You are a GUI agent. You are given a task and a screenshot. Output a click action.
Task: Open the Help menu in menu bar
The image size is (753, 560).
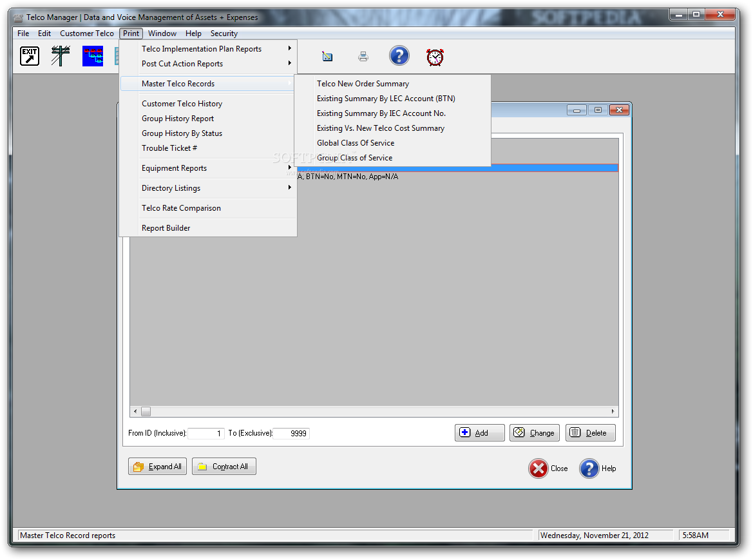tap(193, 33)
